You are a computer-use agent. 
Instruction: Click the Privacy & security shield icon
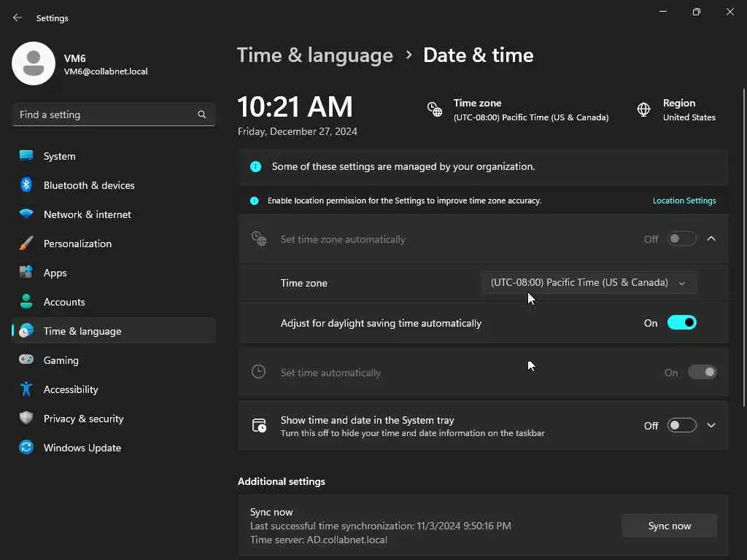(x=26, y=419)
